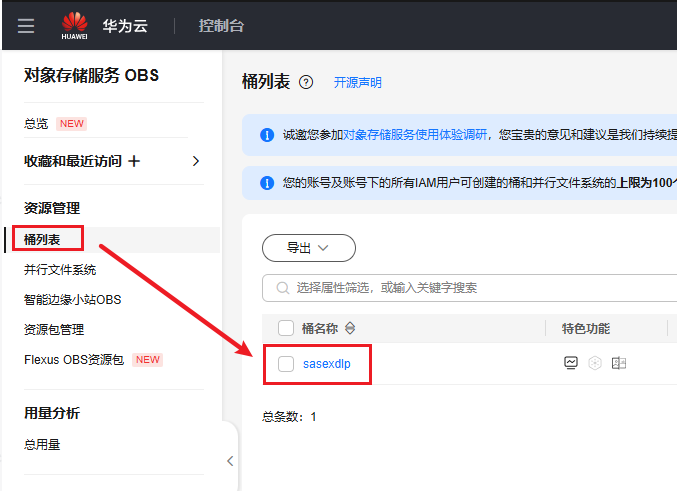Check the sasexdlp bucket checkbox
The image size is (677, 491).
(286, 363)
